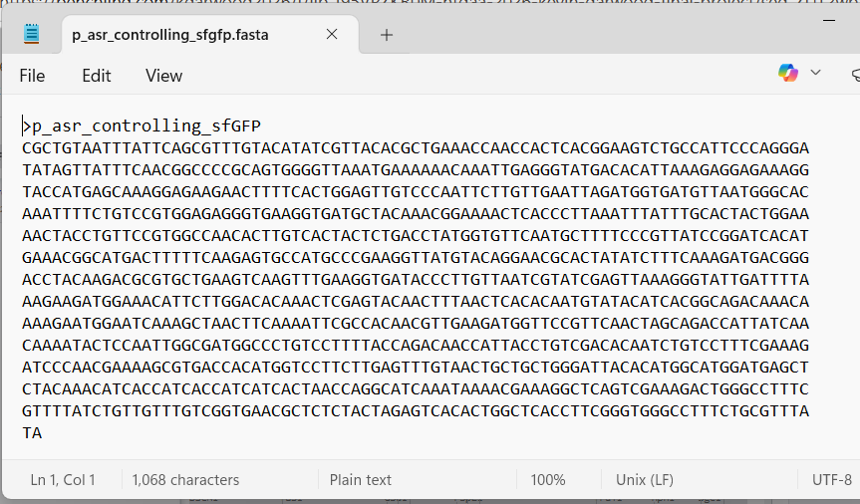Click the 100% zoom status entry

547,480
